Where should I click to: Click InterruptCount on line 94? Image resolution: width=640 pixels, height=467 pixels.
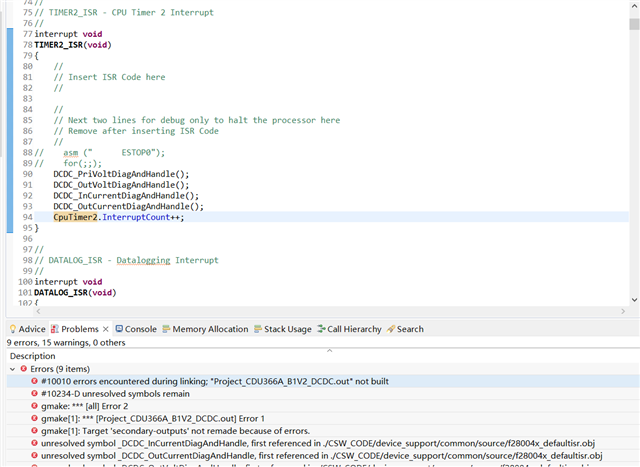point(136,217)
